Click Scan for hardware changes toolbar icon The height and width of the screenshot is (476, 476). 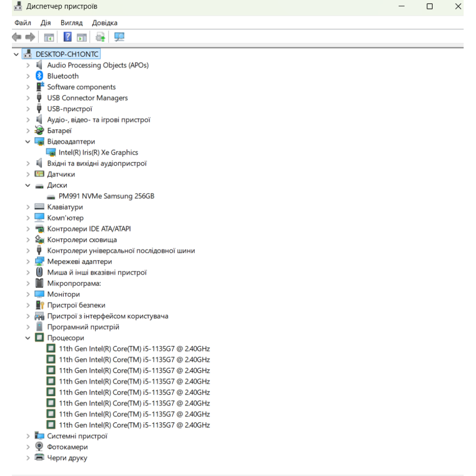(119, 37)
